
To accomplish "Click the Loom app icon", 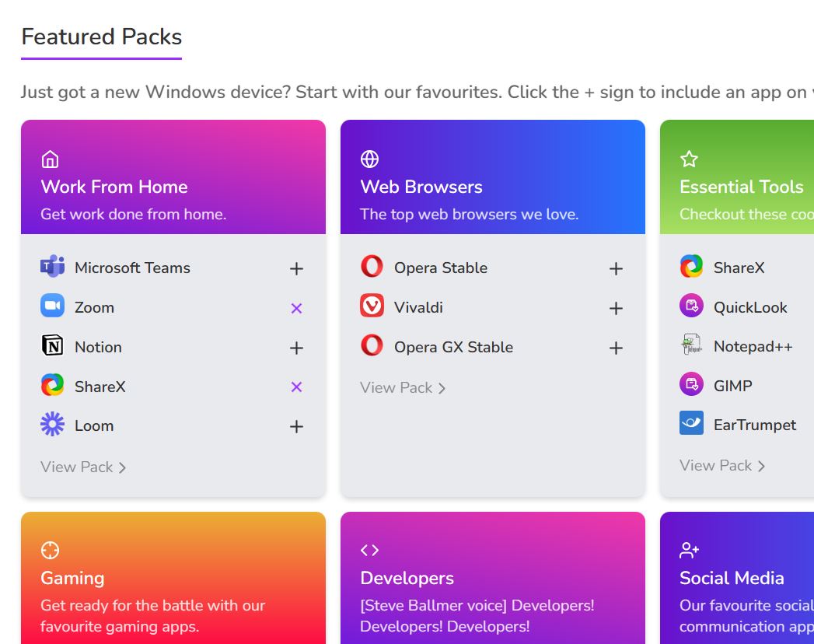I will (x=52, y=425).
